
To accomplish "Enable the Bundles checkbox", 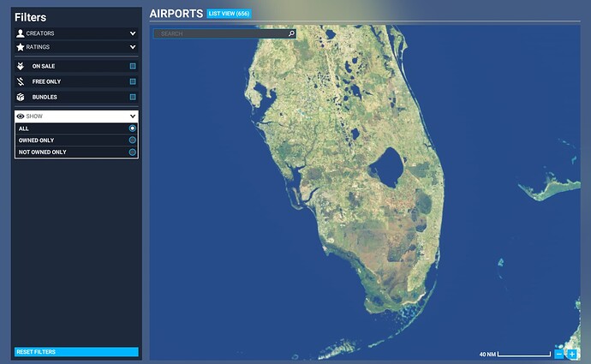I will [x=133, y=97].
